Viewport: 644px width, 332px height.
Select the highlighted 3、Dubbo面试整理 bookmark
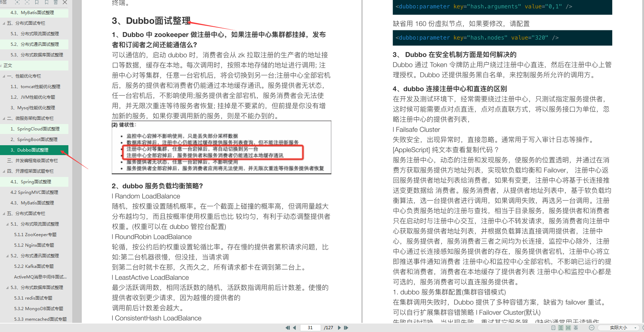coord(34,150)
